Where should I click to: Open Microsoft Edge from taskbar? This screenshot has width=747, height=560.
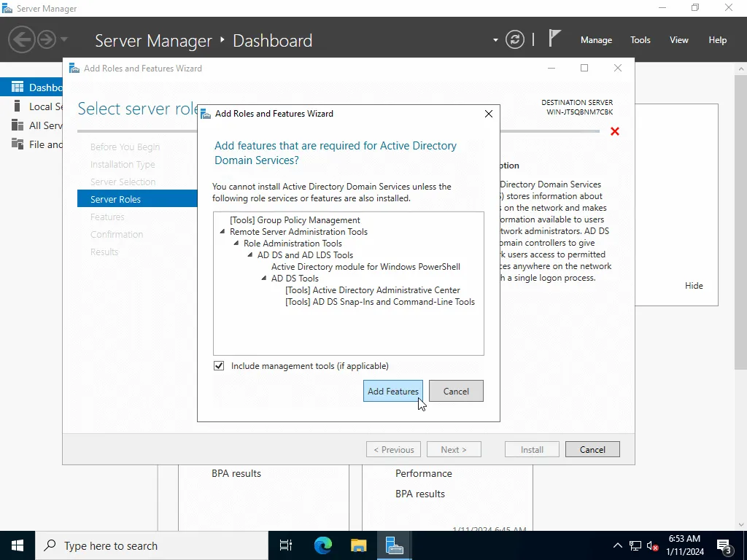(x=322, y=545)
